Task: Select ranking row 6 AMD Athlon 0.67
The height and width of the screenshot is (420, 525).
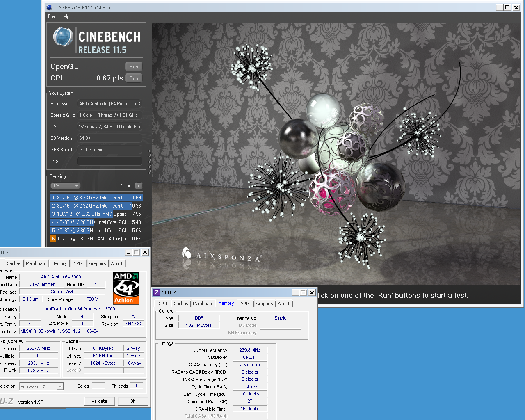Action: pos(96,239)
